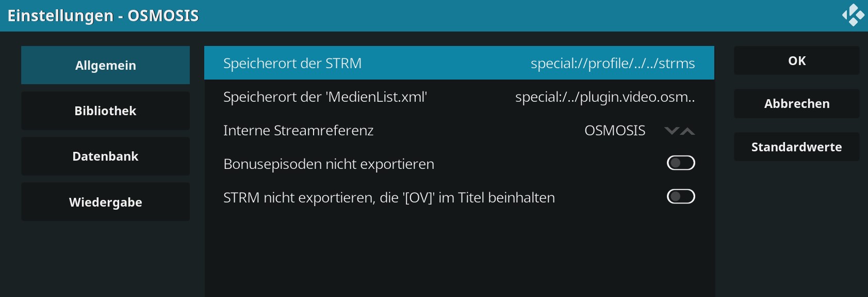The height and width of the screenshot is (297, 868).
Task: Edit the special://profile/../../strms path value
Action: tap(613, 63)
